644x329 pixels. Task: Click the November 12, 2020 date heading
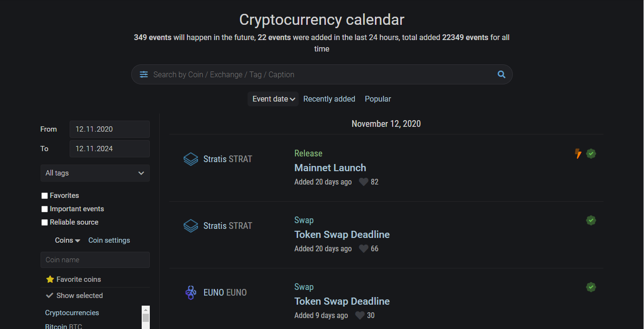386,124
